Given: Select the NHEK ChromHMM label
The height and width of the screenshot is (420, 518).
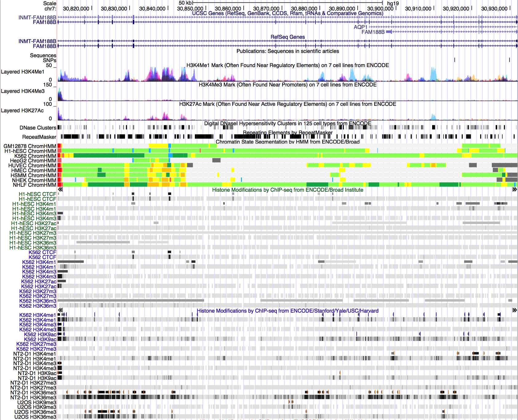Looking at the screenshot, I should [x=34, y=180].
